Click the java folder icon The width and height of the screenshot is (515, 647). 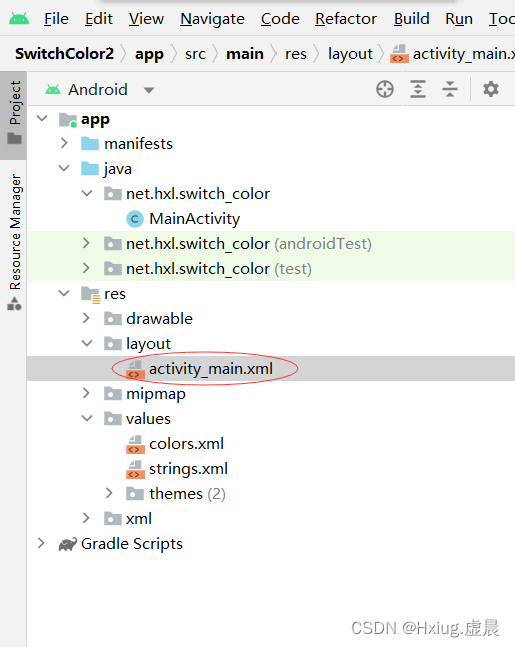90,169
